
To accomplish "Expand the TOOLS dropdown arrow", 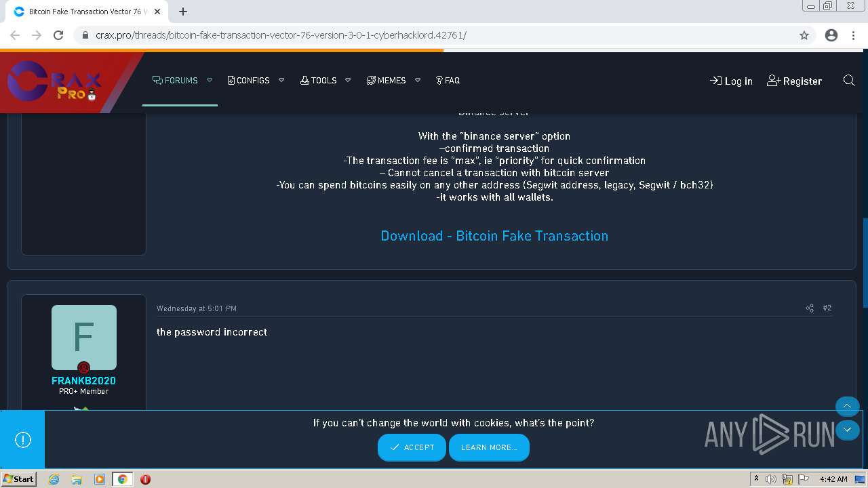I will 348,80.
